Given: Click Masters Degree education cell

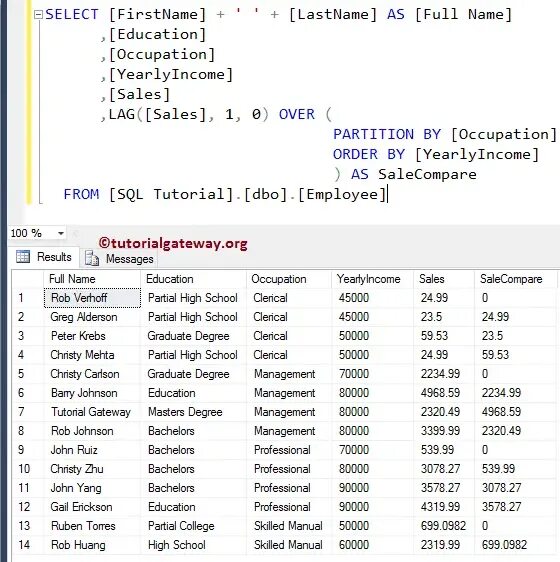Looking at the screenshot, I should coord(193,412).
